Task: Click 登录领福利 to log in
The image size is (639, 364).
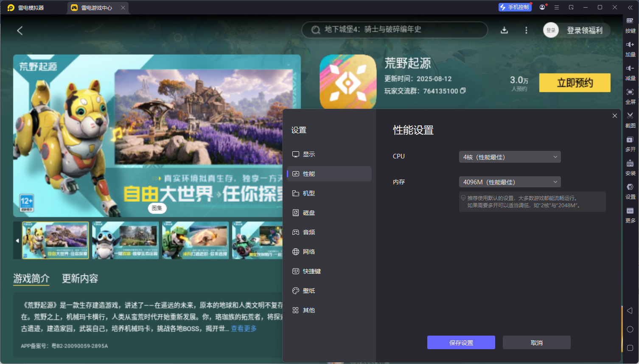Action: pos(585,31)
